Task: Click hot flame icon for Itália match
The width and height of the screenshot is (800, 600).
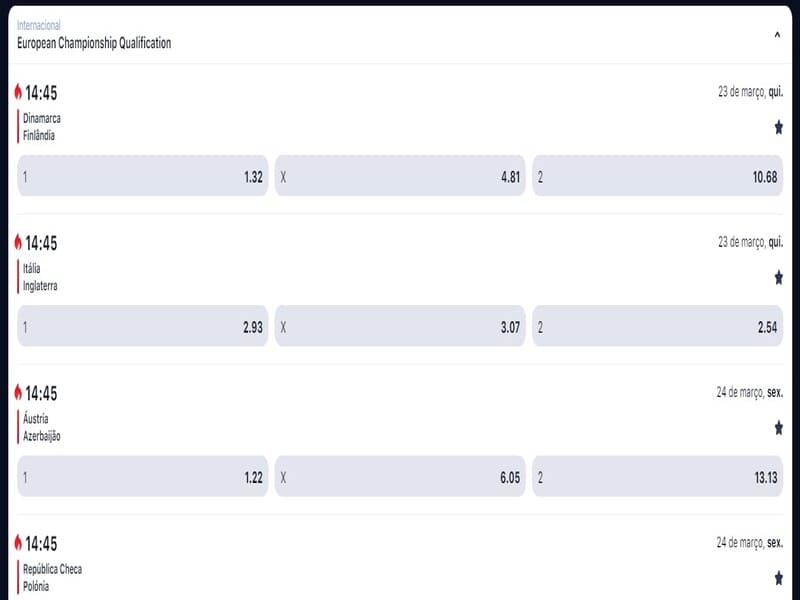Action: point(18,242)
